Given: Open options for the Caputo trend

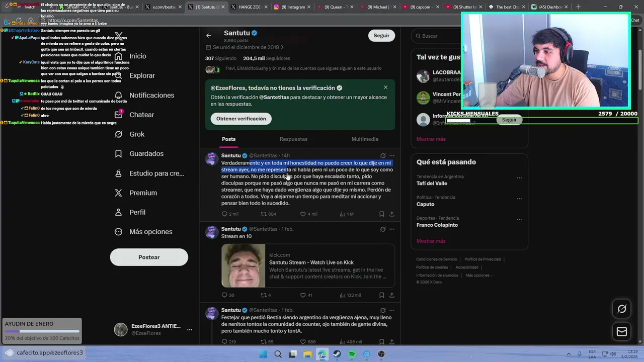Looking at the screenshot, I should click(x=519, y=199).
